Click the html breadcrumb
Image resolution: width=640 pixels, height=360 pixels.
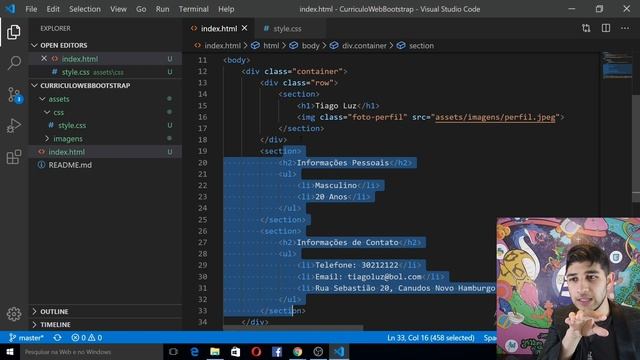271,46
